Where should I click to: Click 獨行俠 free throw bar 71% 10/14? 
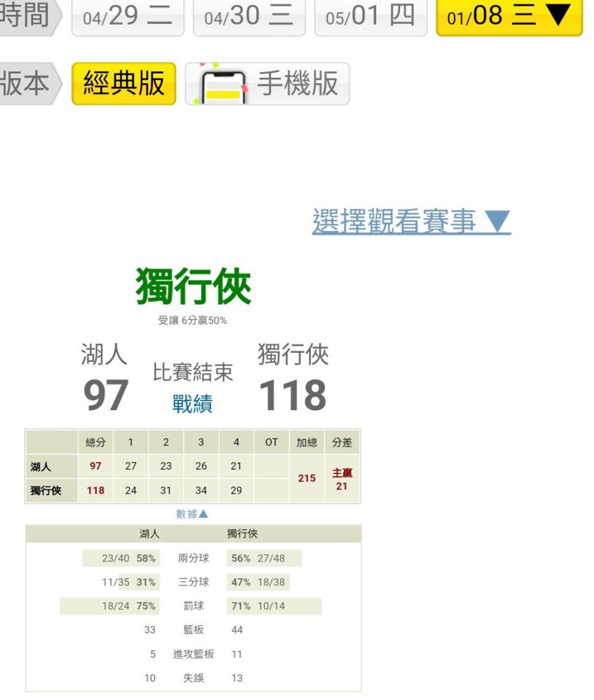click(x=274, y=606)
